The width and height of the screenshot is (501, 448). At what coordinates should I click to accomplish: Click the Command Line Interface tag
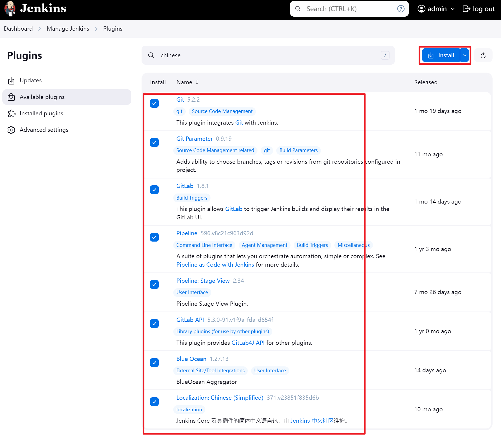(x=204, y=245)
